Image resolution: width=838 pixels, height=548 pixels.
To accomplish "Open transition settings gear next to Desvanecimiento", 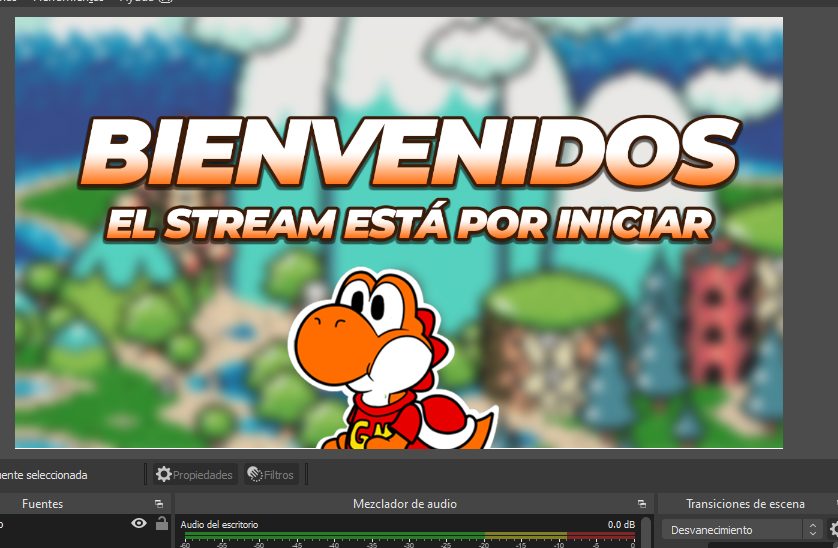I will pyautogui.click(x=833, y=529).
